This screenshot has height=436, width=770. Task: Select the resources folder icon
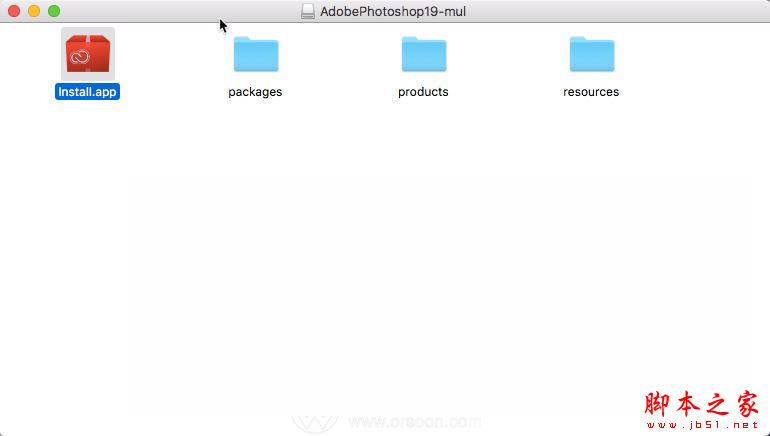(x=592, y=54)
